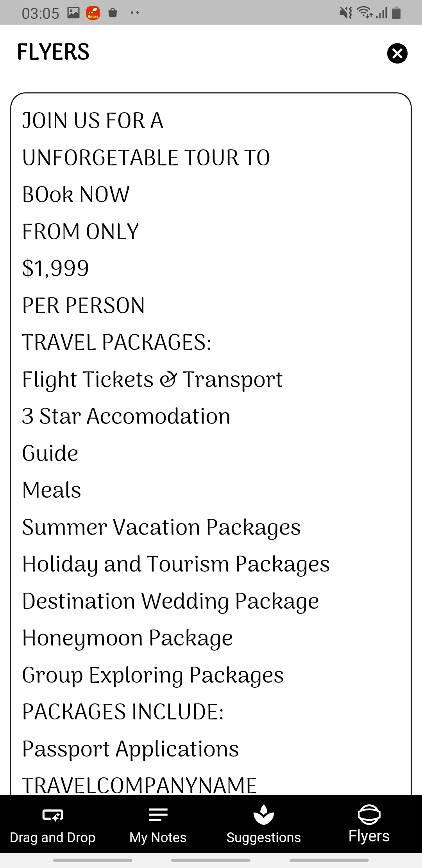Image resolution: width=422 pixels, height=868 pixels.
Task: Open the My Notes lines icon
Action: tap(158, 814)
